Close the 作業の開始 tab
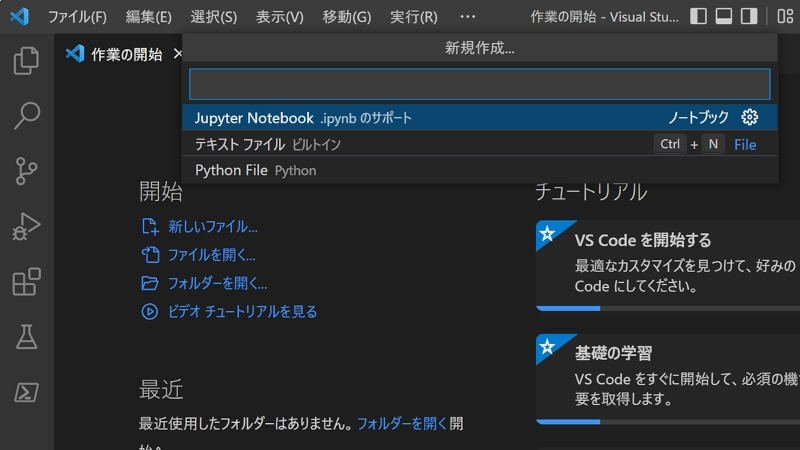The width and height of the screenshot is (800, 450). (177, 54)
